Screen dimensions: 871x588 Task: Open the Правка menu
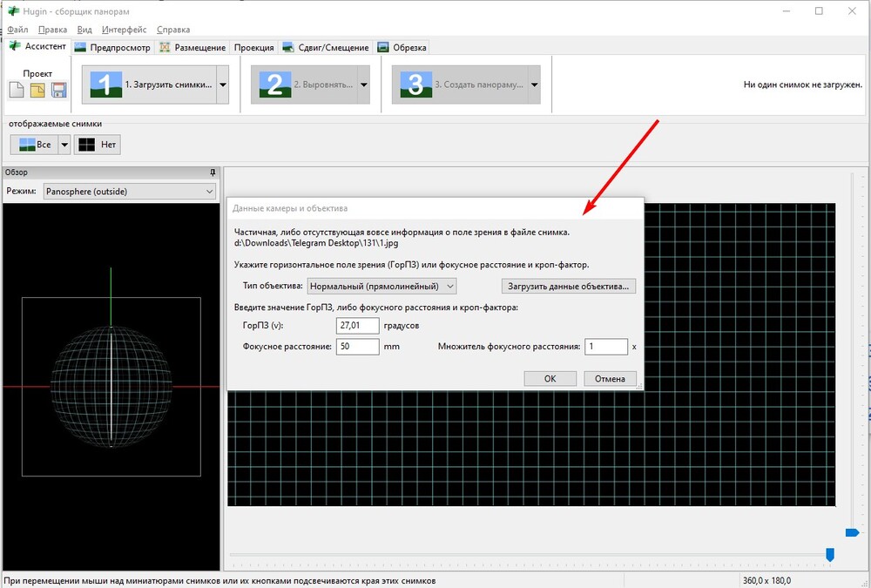click(x=52, y=30)
